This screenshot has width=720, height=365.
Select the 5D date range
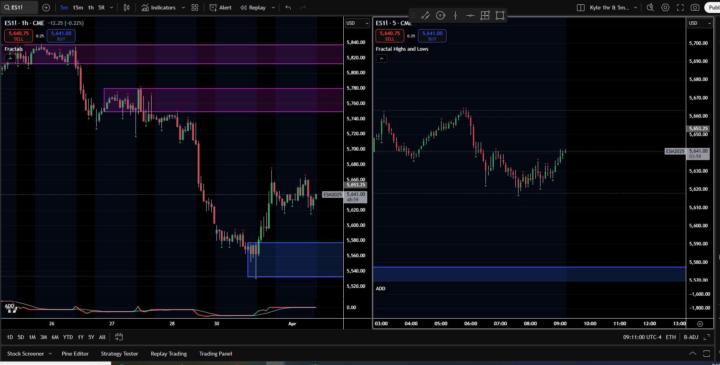coord(21,337)
